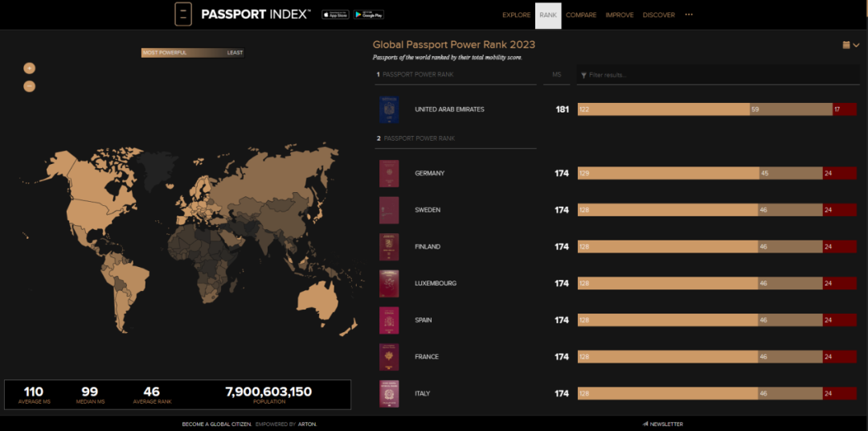Select United Arab Emirates country name
Screen dimensions: 868x431
[x=449, y=109]
